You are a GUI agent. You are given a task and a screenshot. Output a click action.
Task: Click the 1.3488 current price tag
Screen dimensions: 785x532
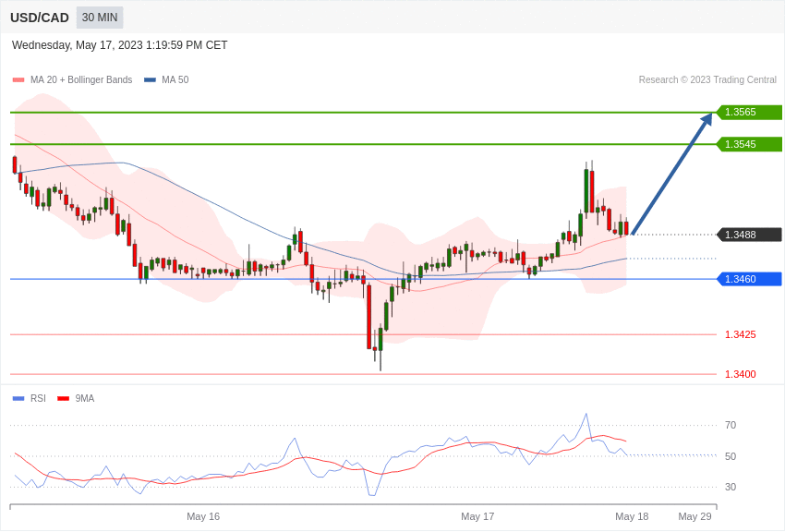[749, 235]
